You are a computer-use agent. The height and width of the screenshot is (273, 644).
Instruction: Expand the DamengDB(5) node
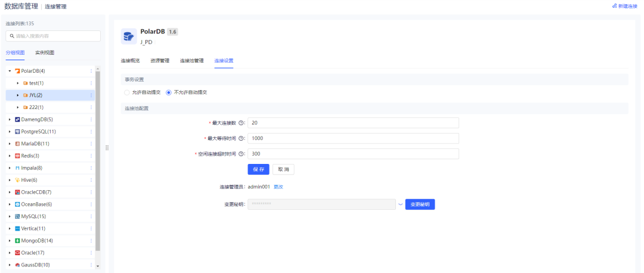click(x=10, y=119)
